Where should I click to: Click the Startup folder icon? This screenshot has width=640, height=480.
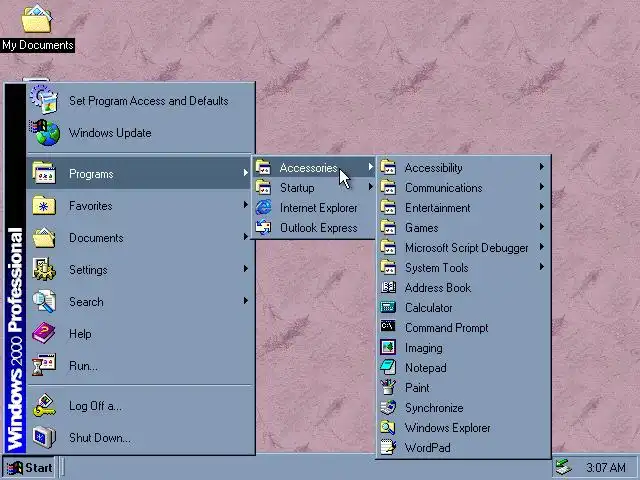[263, 187]
